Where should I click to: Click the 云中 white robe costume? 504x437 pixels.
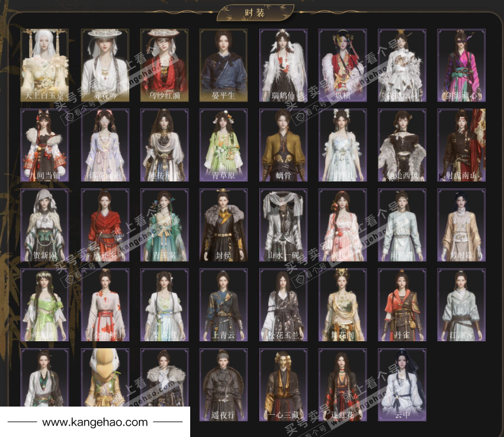(x=402, y=384)
